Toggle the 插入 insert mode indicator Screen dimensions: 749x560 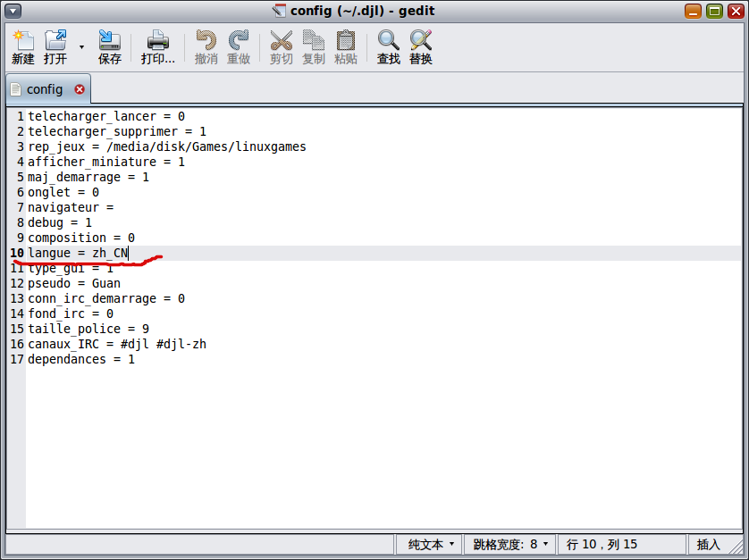(x=708, y=544)
